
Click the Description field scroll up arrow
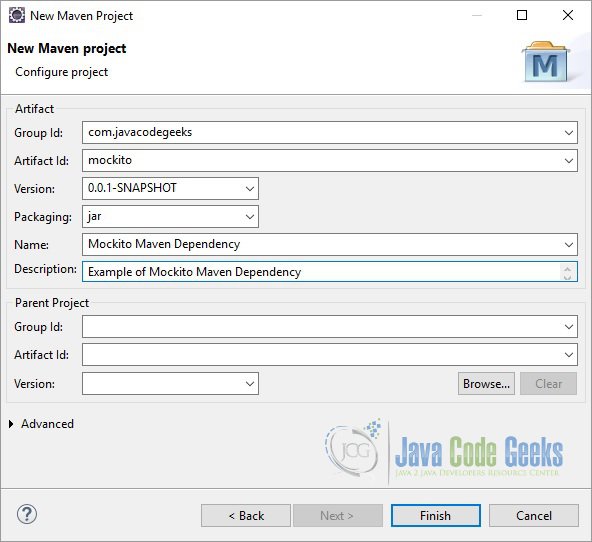(567, 268)
